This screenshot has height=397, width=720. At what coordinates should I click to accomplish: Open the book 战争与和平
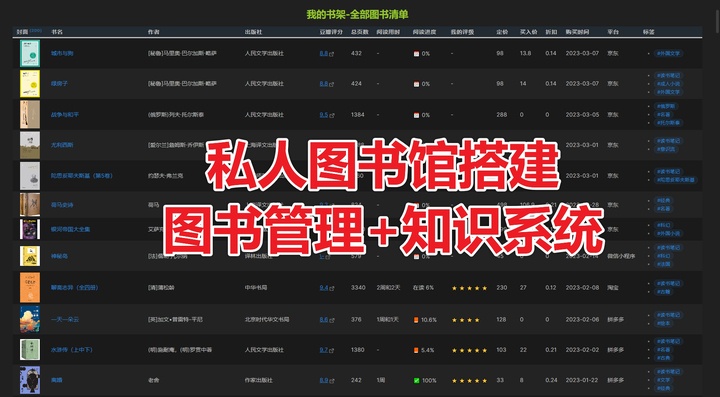[65, 115]
